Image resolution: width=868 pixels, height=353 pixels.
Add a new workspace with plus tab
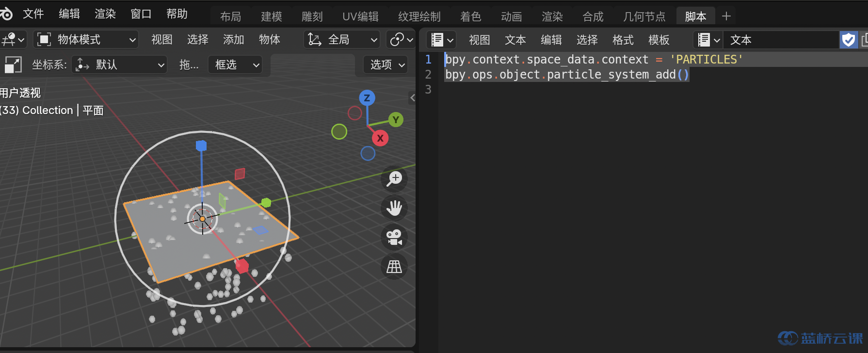(x=726, y=16)
